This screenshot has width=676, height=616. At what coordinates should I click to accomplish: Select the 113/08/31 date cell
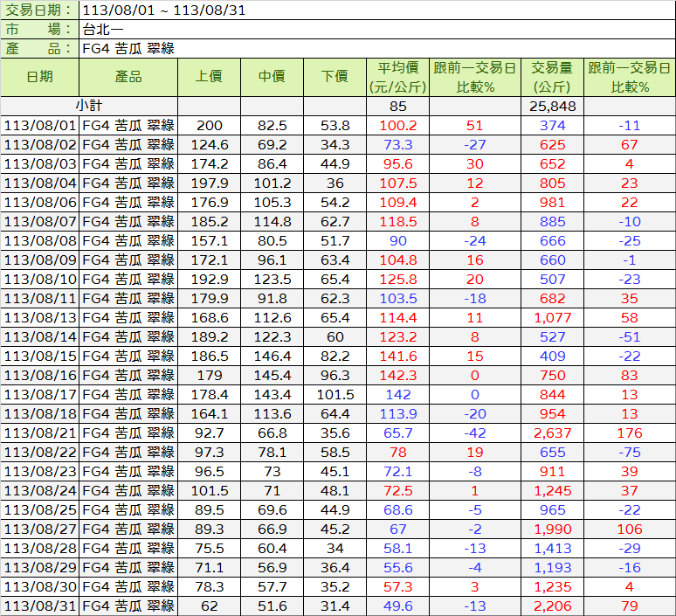tap(40, 606)
